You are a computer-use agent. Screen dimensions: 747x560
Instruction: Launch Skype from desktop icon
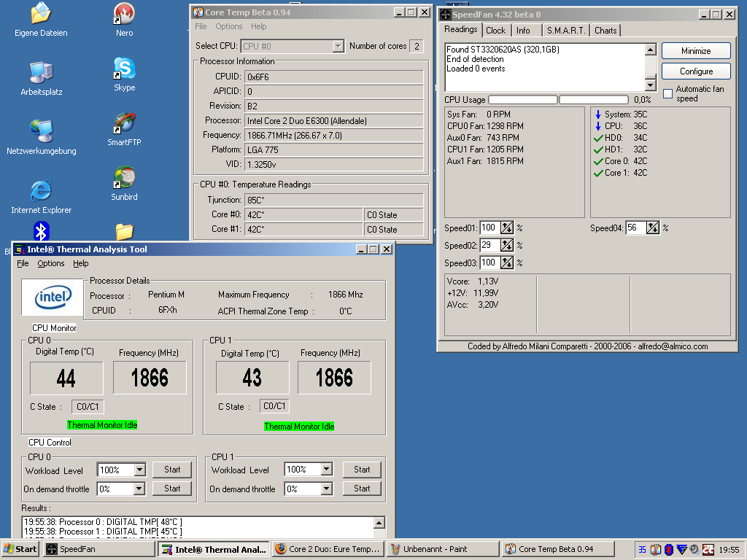click(x=124, y=74)
